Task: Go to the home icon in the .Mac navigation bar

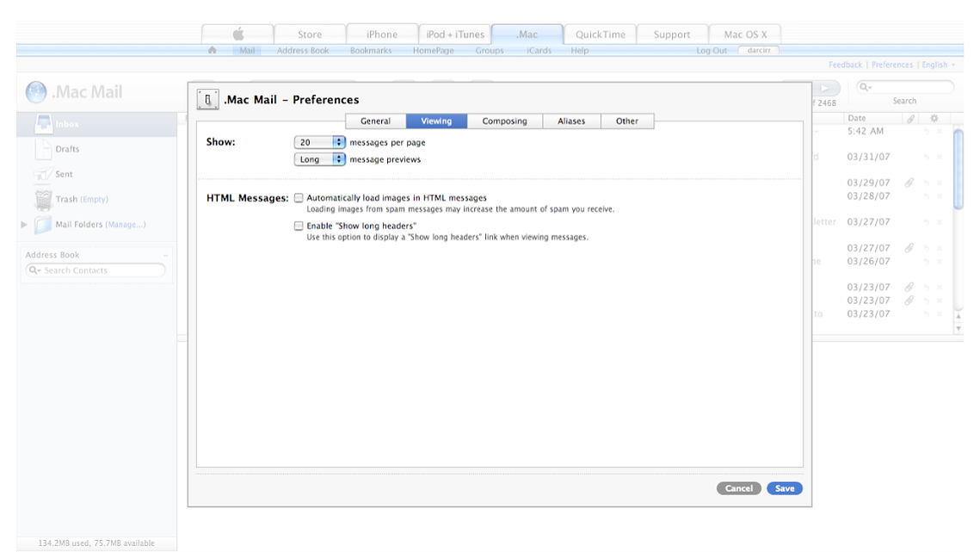Action: click(x=213, y=50)
